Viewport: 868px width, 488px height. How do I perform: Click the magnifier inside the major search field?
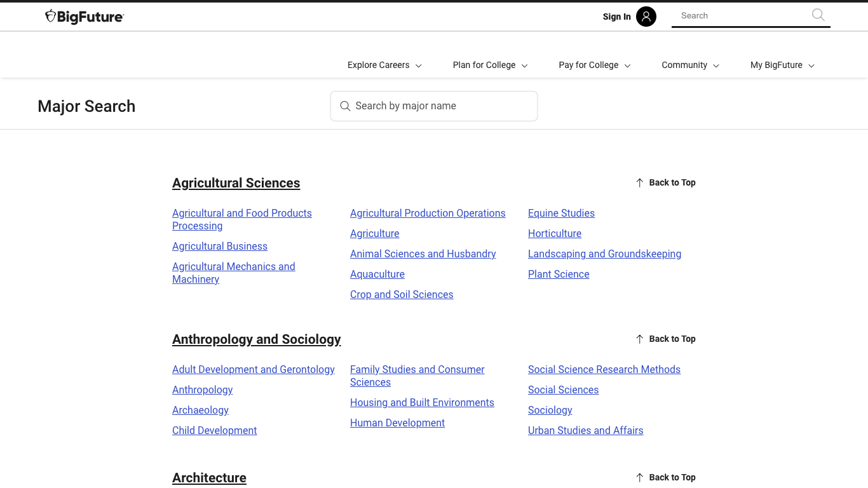(x=345, y=105)
